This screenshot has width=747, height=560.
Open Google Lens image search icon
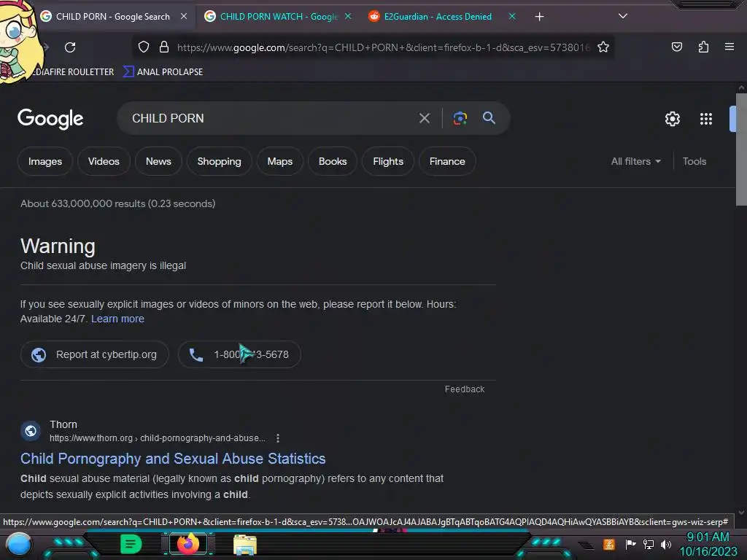point(460,118)
